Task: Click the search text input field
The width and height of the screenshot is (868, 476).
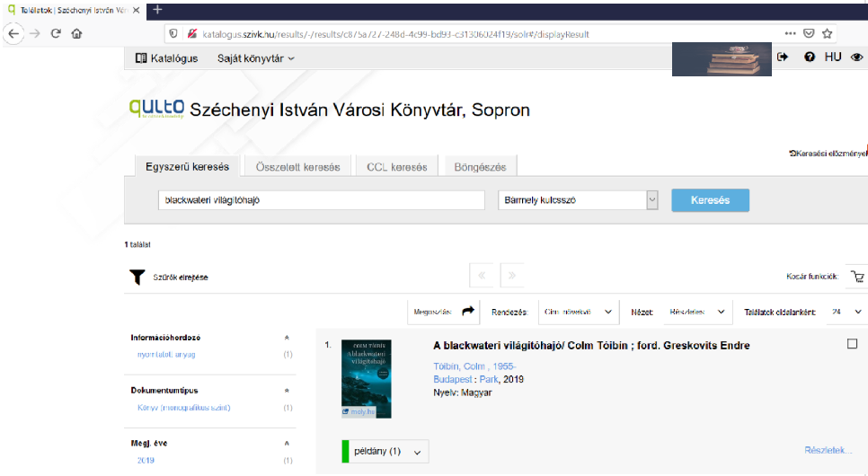Action: coord(320,200)
